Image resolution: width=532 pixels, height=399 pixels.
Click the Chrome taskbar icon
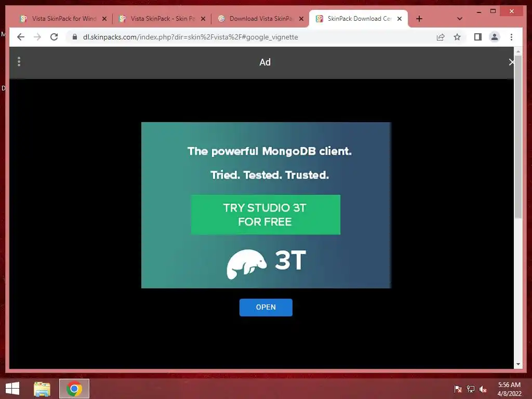tap(74, 389)
